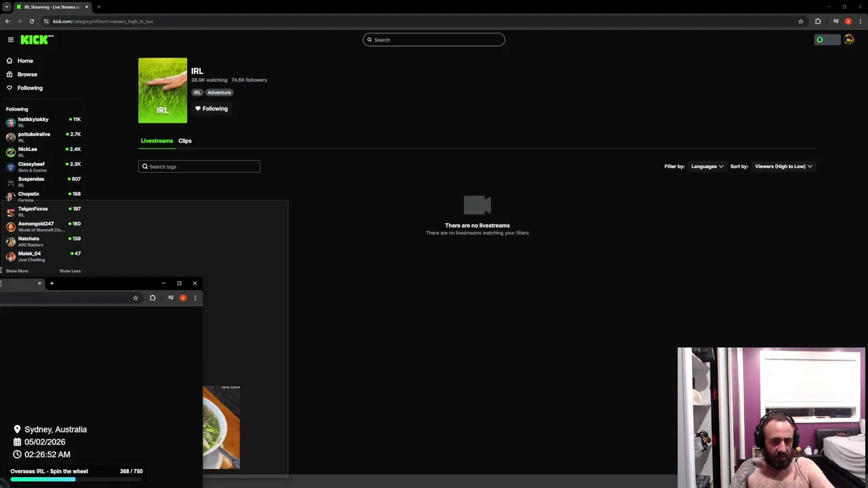Image resolution: width=868 pixels, height=488 pixels.
Task: Click the green Kick balance button
Action: pos(827,40)
